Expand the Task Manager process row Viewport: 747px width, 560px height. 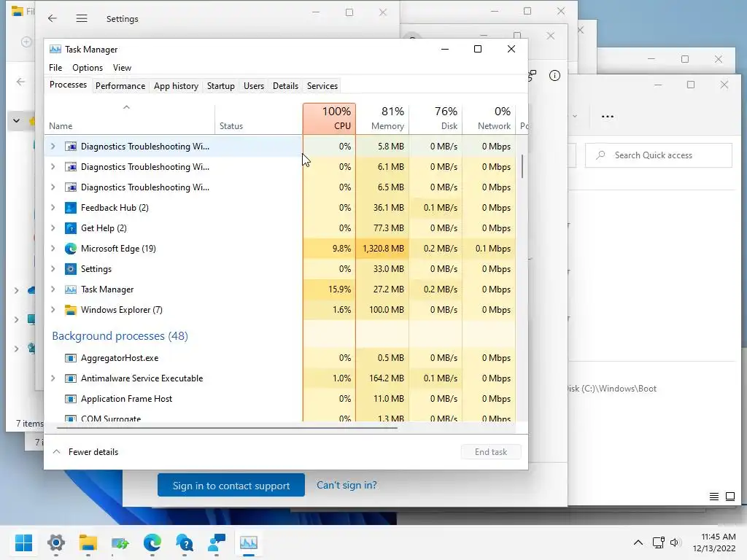(53, 289)
